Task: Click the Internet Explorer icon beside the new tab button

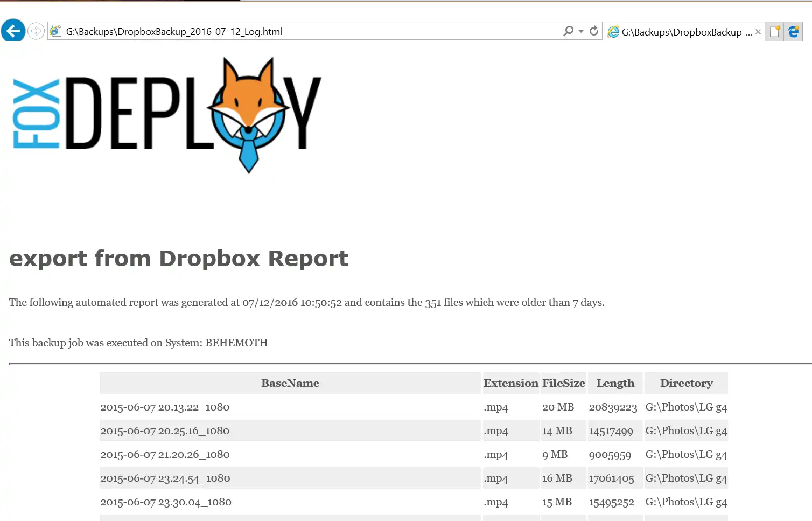Action: coord(794,32)
